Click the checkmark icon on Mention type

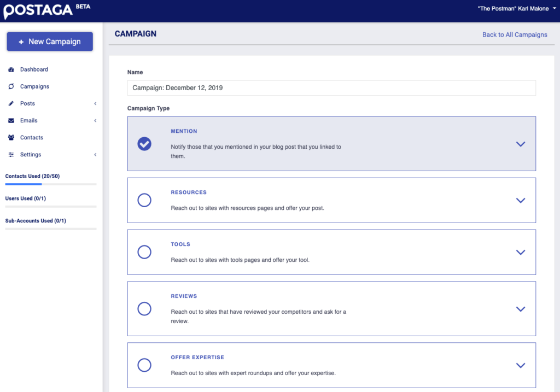point(144,144)
